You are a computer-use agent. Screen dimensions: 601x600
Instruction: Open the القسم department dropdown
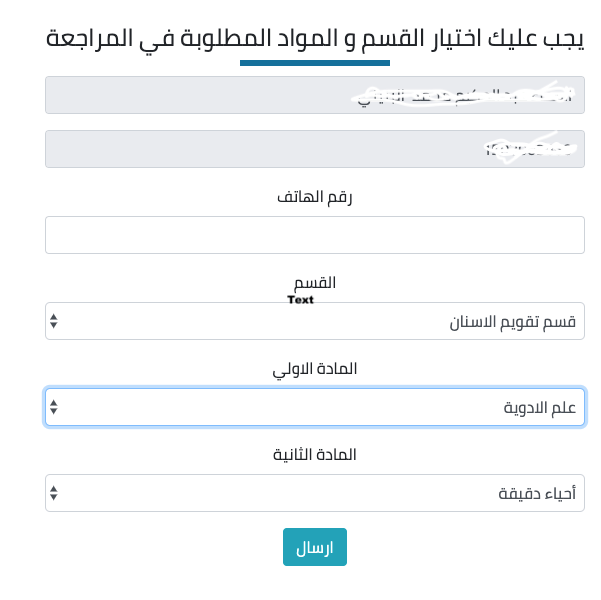coord(314,321)
